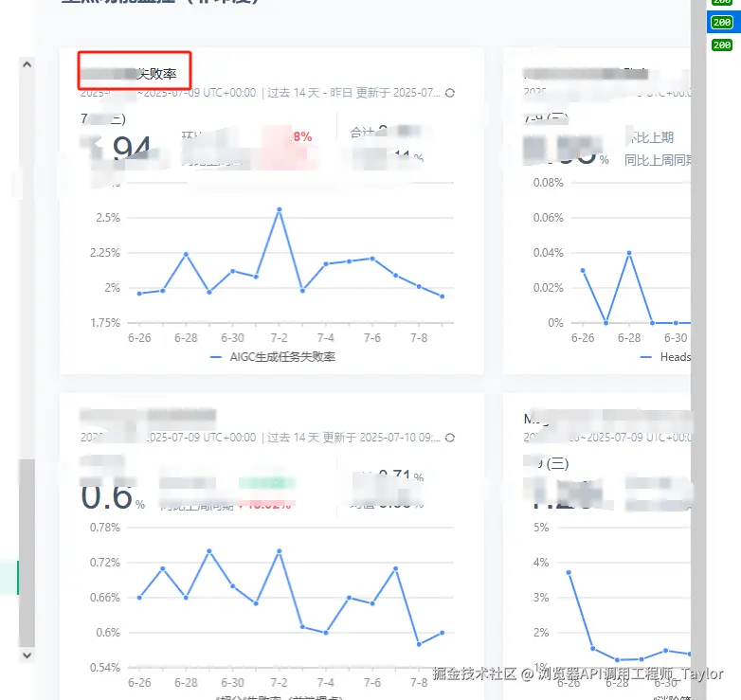The width and height of the screenshot is (741, 700).
Task: Click the card title ending in 失败率
Action: pos(129,74)
